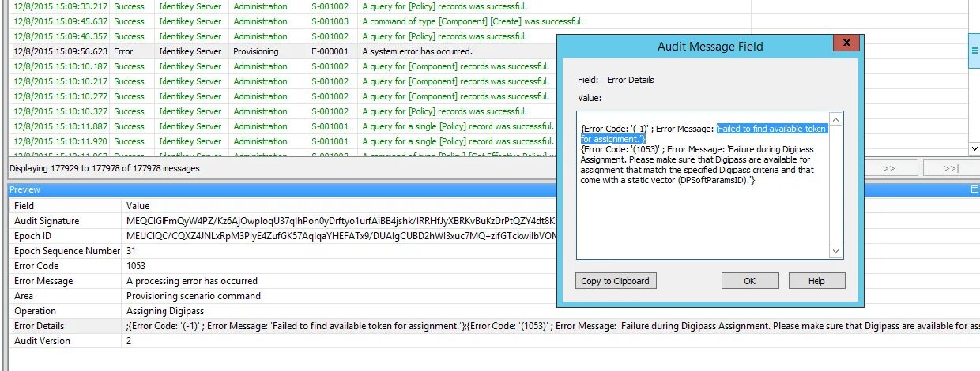
Task: Click the 'A processing error has occurred' value
Action: (192, 281)
